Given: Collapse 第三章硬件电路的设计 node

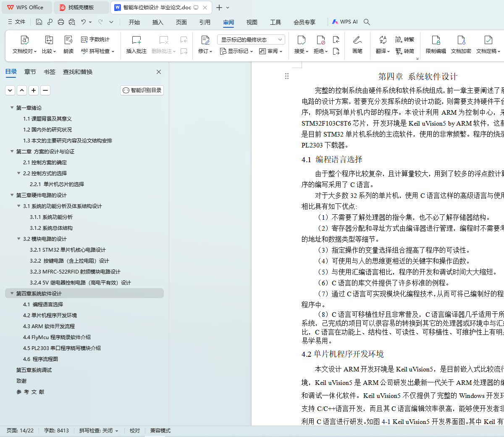Looking at the screenshot, I should [12, 195].
